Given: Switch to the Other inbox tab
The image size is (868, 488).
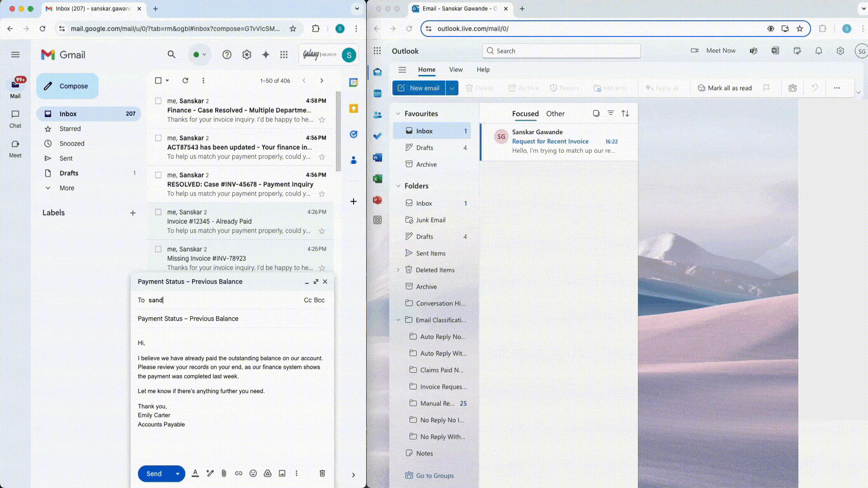Looking at the screenshot, I should [x=555, y=114].
